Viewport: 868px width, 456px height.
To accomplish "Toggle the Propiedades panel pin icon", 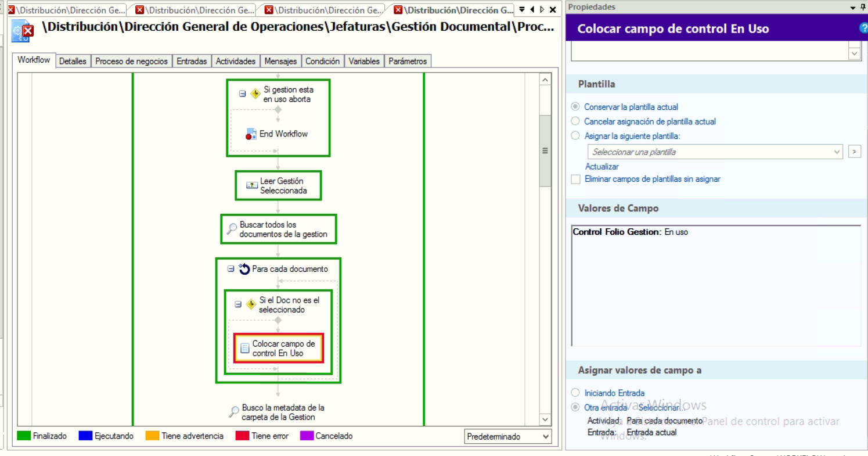I will click(x=863, y=7).
